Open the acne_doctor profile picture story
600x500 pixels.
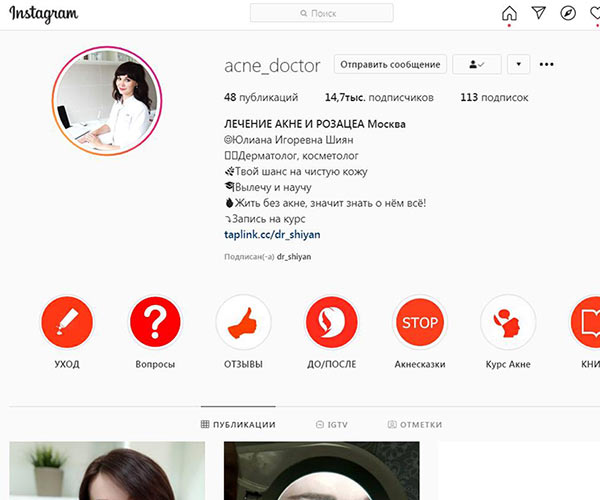(x=107, y=101)
